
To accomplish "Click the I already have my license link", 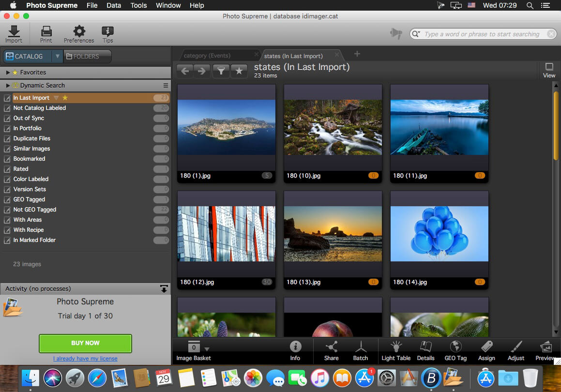I will 85,359.
